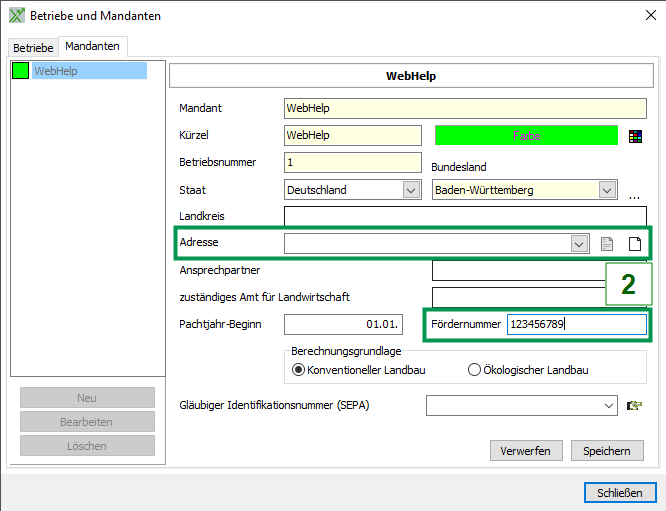Click the SEPA creditor ID manage icon
The width and height of the screenshot is (666, 511).
(634, 405)
